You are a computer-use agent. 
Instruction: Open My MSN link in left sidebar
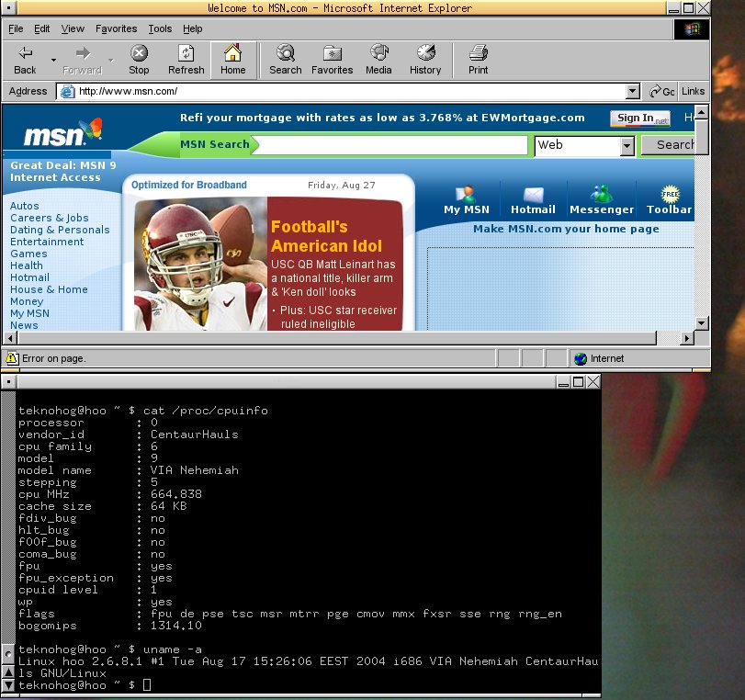coord(29,313)
